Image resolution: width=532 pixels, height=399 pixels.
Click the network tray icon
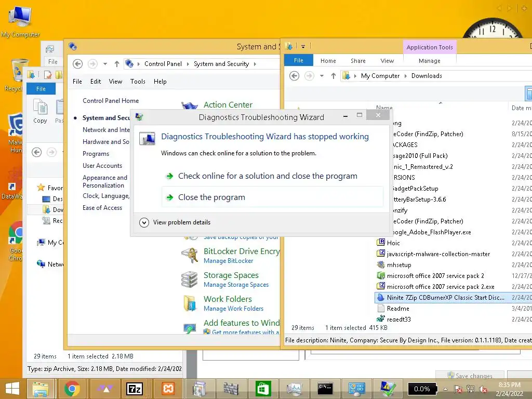pos(471,389)
